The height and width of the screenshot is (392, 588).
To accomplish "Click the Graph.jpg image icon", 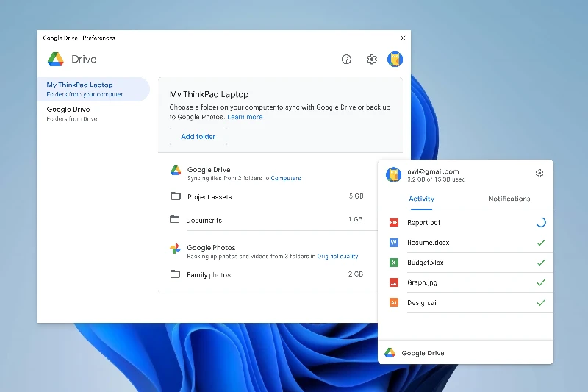I will pos(393,282).
